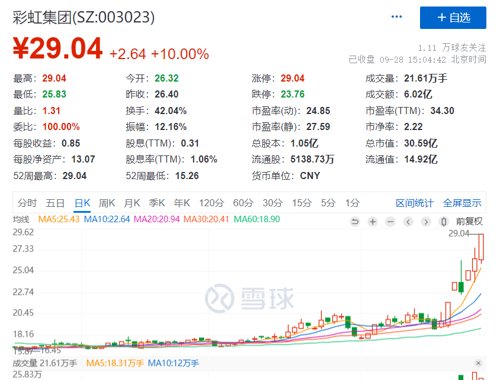Viewport: 500px width, 380px height.
Task: Toggle the candlestick style icon
Action: pos(444,222)
